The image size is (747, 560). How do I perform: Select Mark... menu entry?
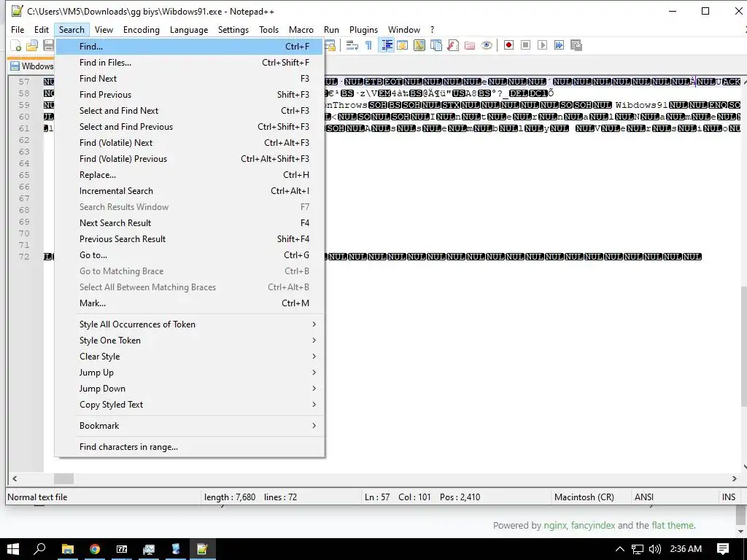point(190,303)
